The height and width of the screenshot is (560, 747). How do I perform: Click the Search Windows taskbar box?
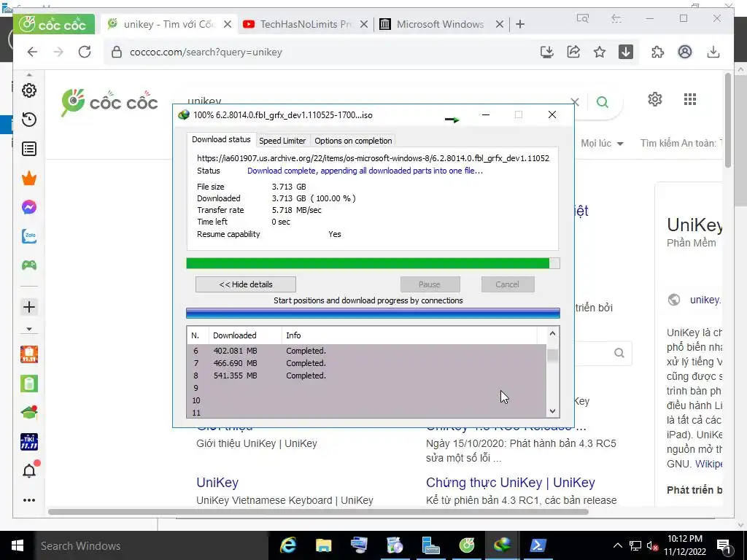(x=152, y=545)
